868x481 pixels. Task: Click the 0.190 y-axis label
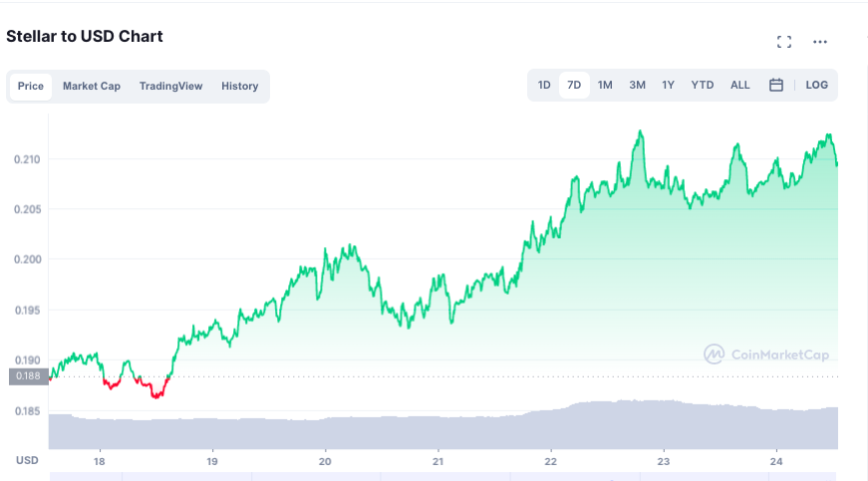tap(27, 361)
